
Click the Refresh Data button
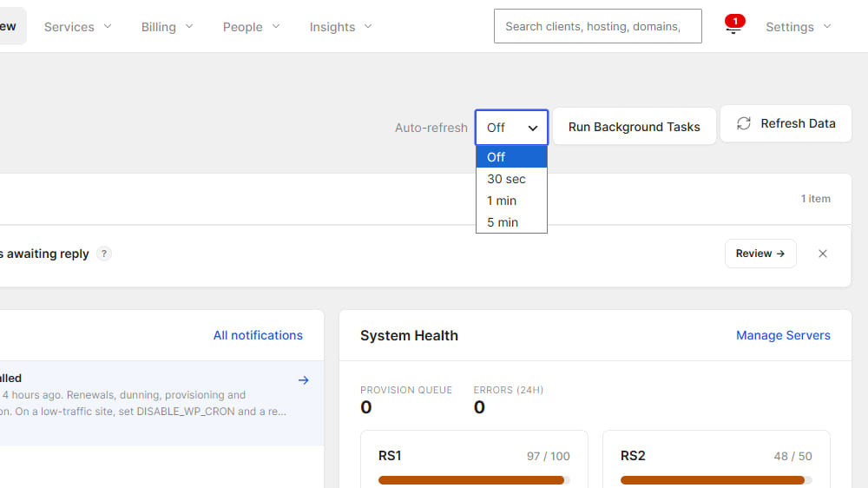click(x=786, y=123)
